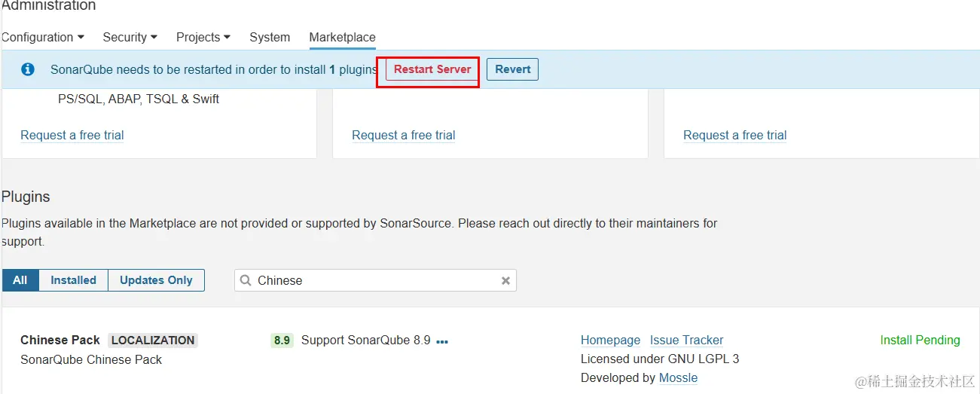Viewport: 980px width, 394px height.
Task: Click the middle Request a free trial link
Action: 404,136
